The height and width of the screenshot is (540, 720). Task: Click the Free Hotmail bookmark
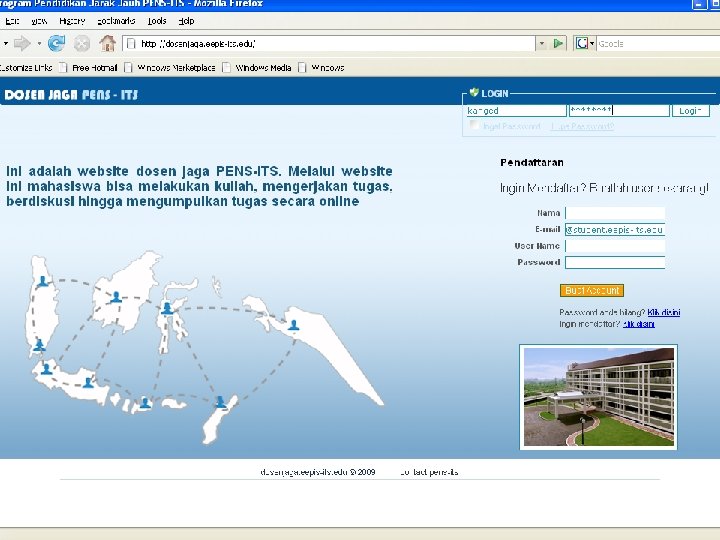point(95,68)
